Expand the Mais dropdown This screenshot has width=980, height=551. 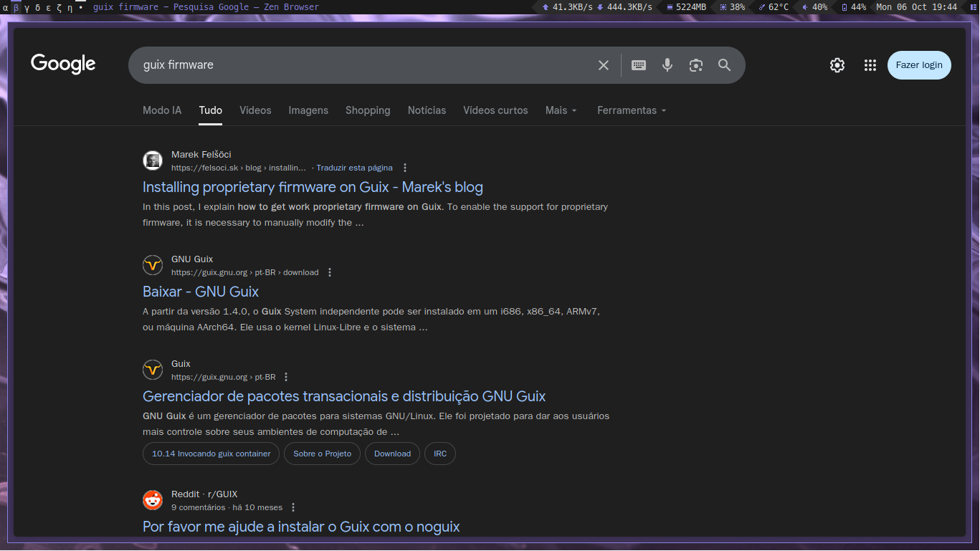coord(561,110)
